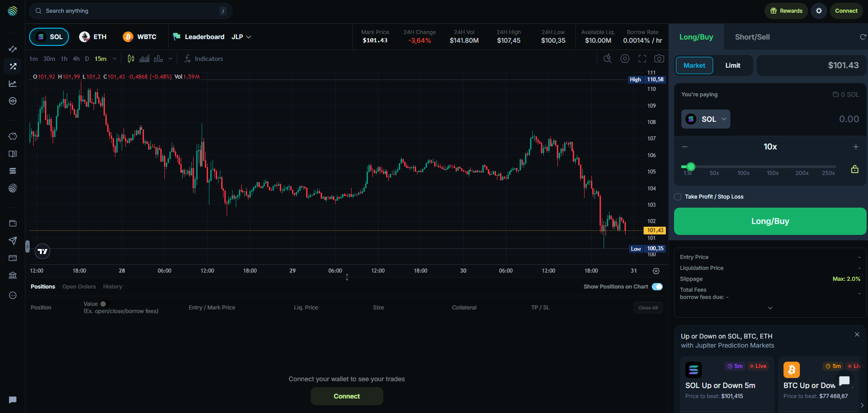The height and width of the screenshot is (413, 868).
Task: Toggle the Value fees switch
Action: (104, 304)
